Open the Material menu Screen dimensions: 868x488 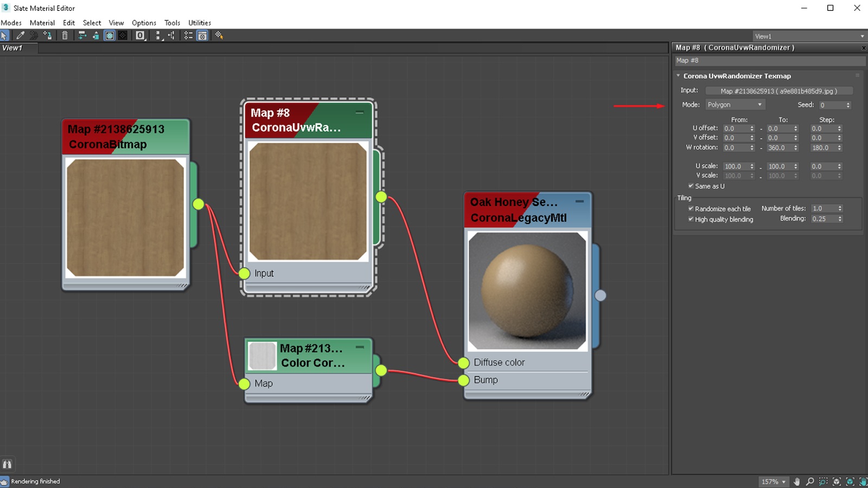(x=42, y=23)
